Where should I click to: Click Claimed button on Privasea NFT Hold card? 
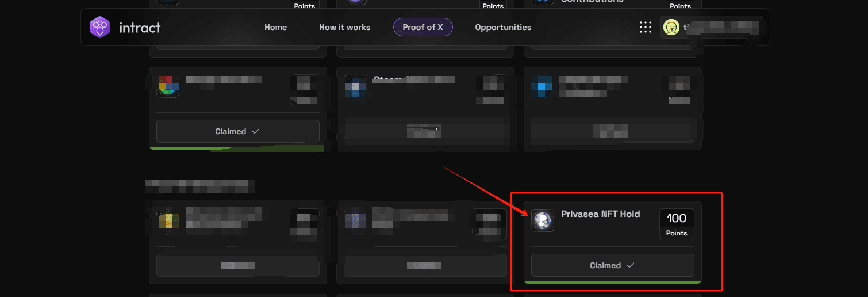pyautogui.click(x=612, y=265)
